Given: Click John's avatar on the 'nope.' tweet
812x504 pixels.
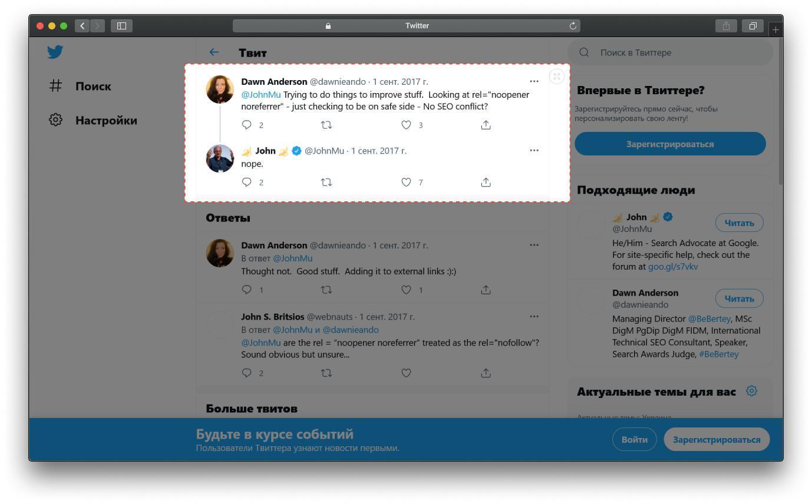Looking at the screenshot, I should coord(220,158).
